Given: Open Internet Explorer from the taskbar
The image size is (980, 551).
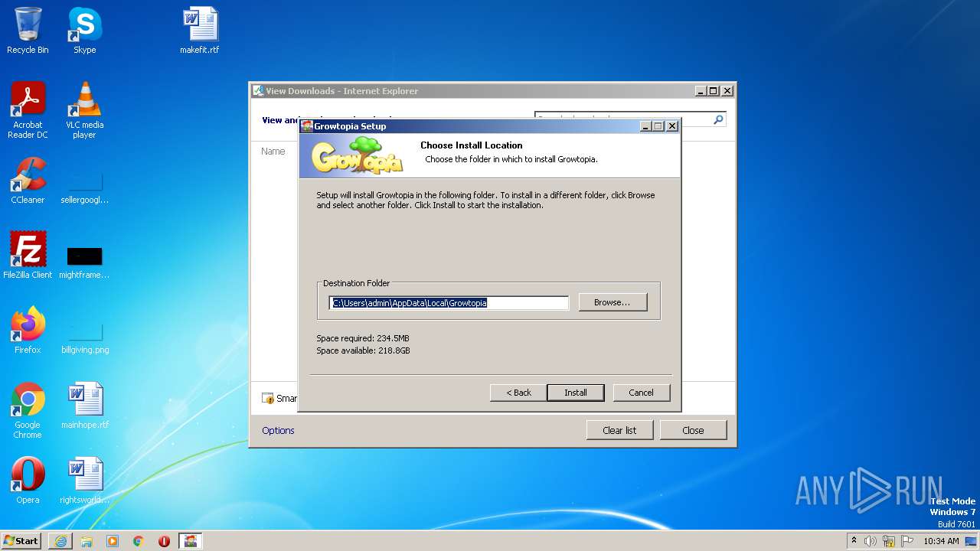Looking at the screenshot, I should click(60, 541).
